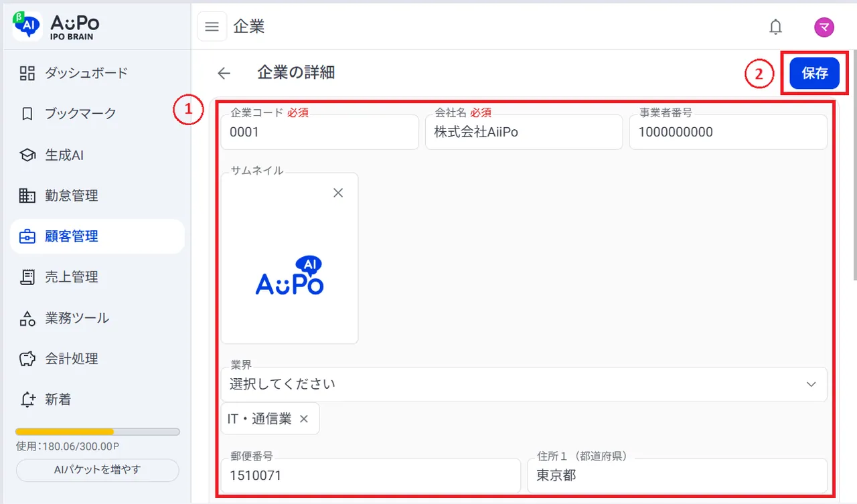Click the 会社名 input field
Viewport: 857px width, 504px height.
point(524,132)
